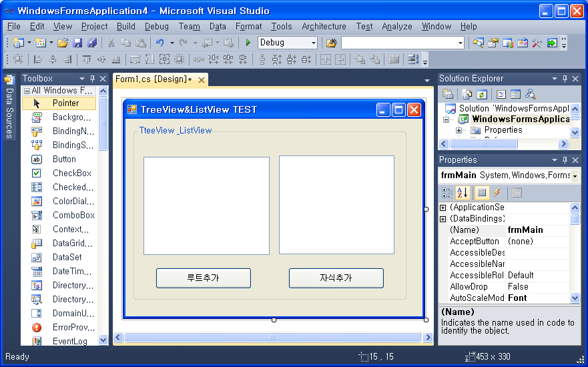Screen dimensions: 588x367
Task: Click View Designer icon in Solution Explorer
Action: pos(516,93)
